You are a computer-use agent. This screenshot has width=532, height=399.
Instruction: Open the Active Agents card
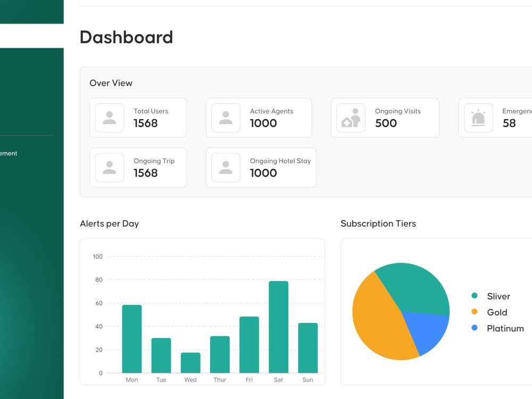pyautogui.click(x=259, y=118)
